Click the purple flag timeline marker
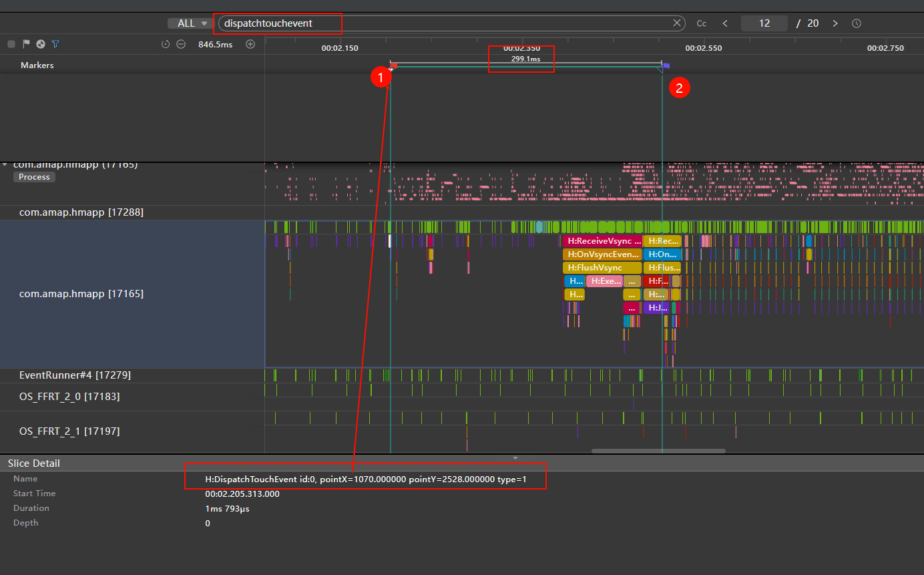This screenshot has width=924, height=575. (666, 66)
